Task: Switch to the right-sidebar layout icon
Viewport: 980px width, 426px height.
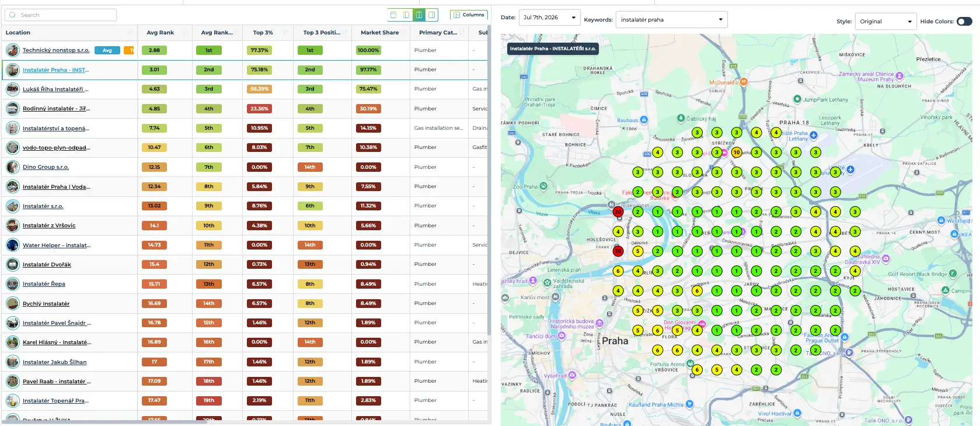Action: click(x=432, y=15)
